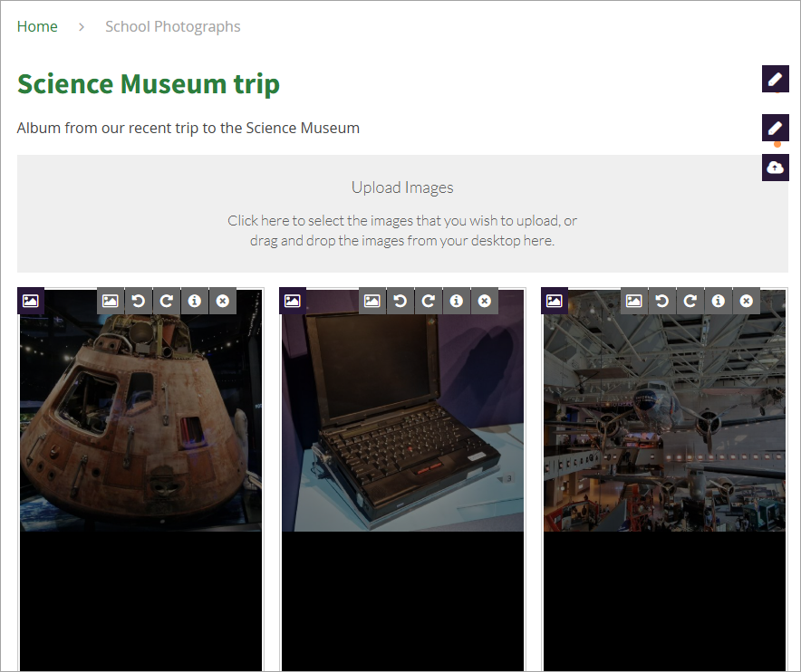Go to the Home breadcrumb link
Viewport: 801px width, 672px height.
coord(37,26)
